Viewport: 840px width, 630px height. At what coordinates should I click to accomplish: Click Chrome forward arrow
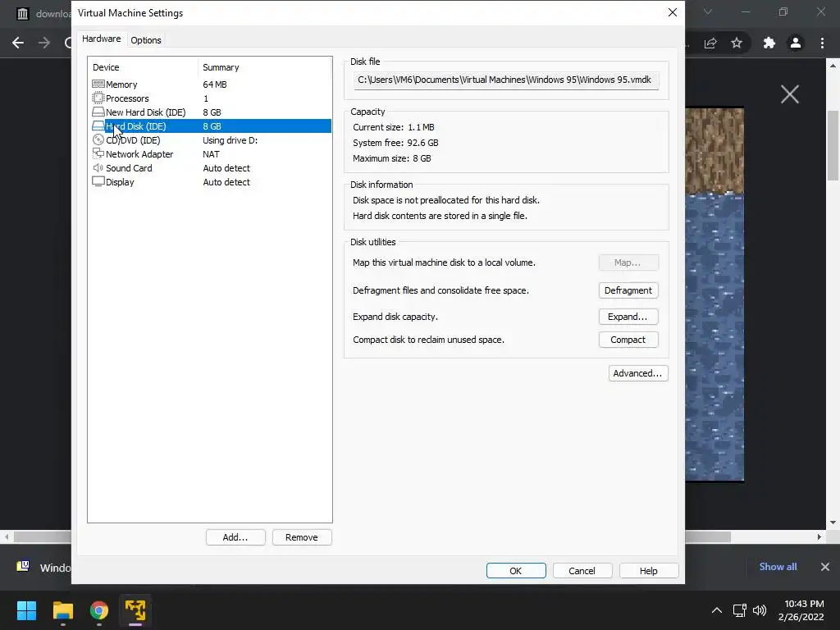(x=44, y=43)
